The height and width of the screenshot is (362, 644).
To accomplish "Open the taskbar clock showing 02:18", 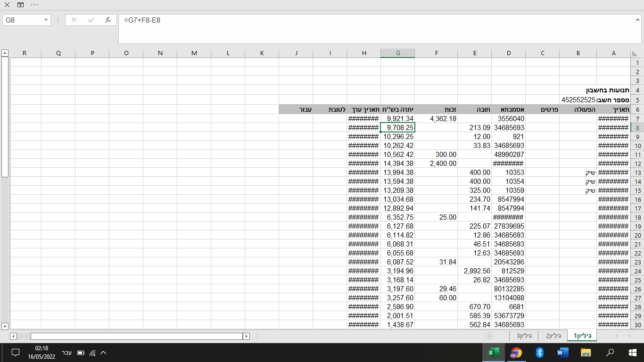I will tap(41, 352).
